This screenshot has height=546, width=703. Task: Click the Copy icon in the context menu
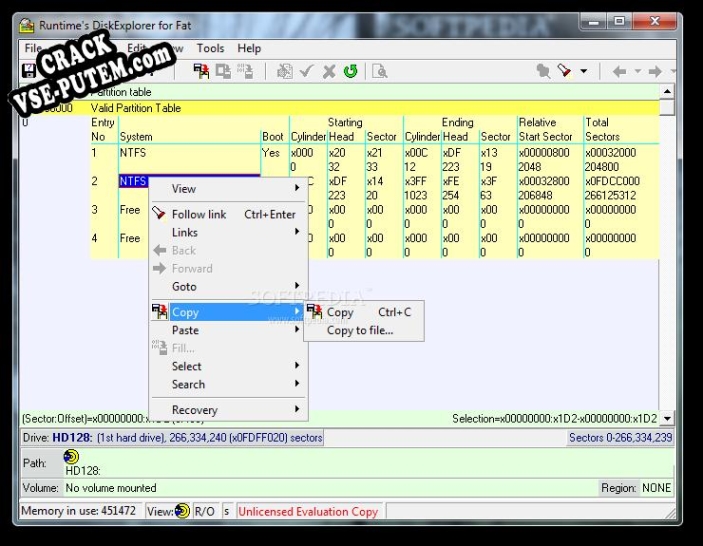(160, 312)
